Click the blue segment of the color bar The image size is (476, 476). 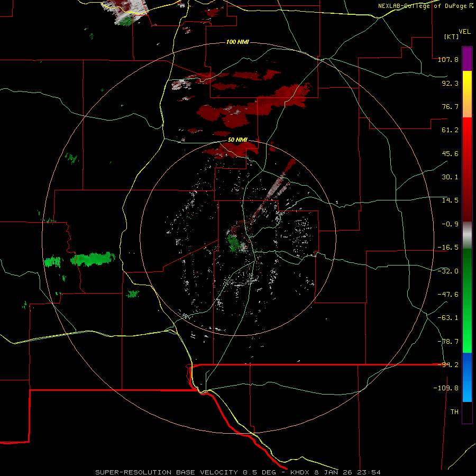[467, 377]
